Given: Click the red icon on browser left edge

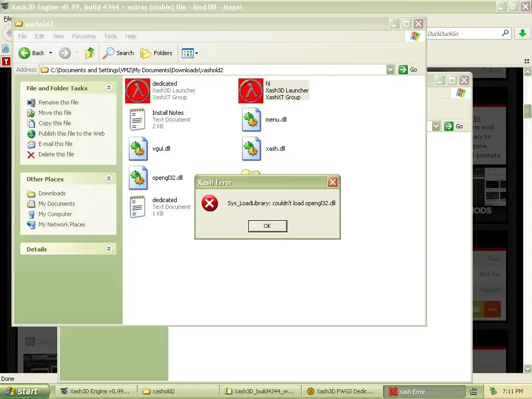Looking at the screenshot, I should [6, 61].
